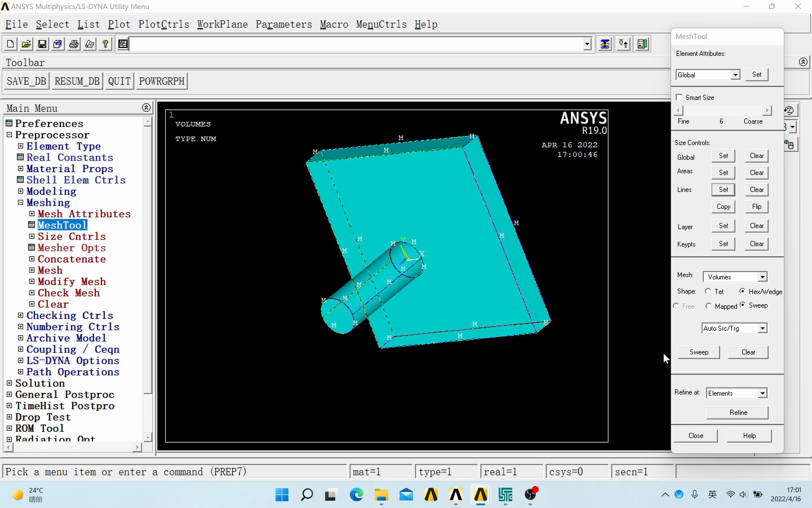812x508 pixels.
Task: Open the PlotCtrls menu
Action: 164,24
